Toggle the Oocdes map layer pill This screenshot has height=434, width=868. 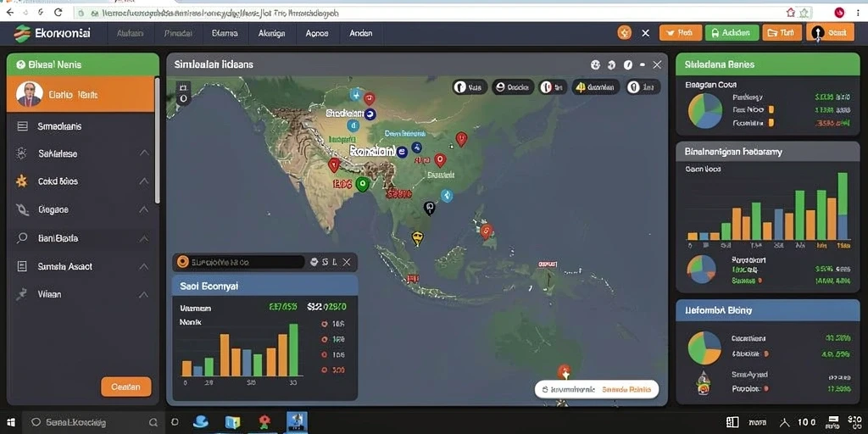point(513,87)
